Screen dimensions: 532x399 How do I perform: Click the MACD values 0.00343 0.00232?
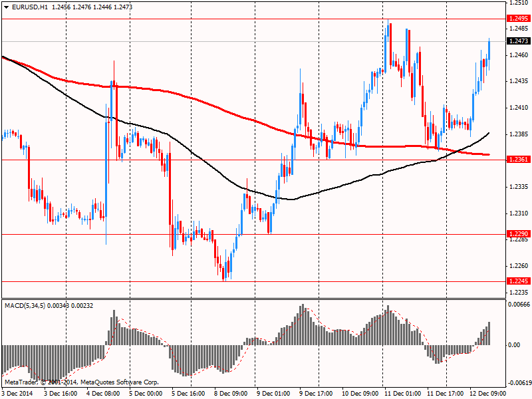[x=70, y=306]
